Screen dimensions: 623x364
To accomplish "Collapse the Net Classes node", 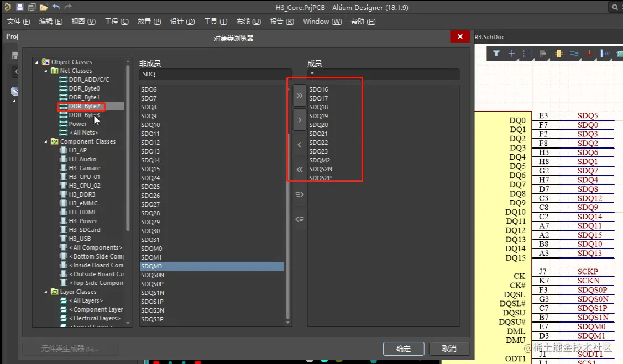I will tap(46, 71).
